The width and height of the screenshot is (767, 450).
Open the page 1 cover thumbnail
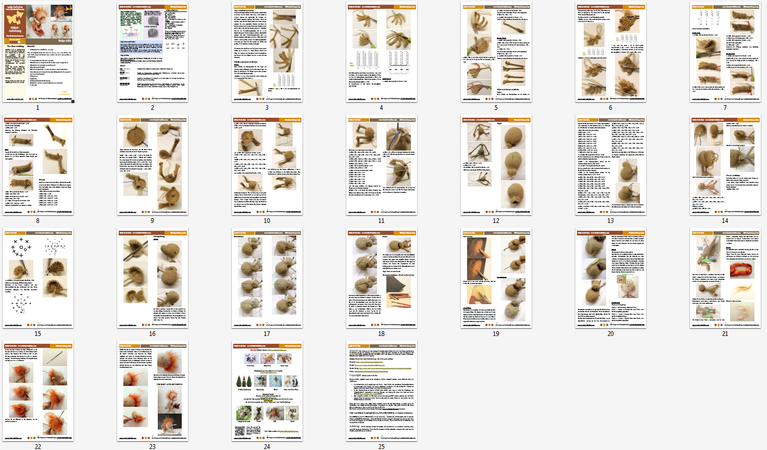pos(38,51)
